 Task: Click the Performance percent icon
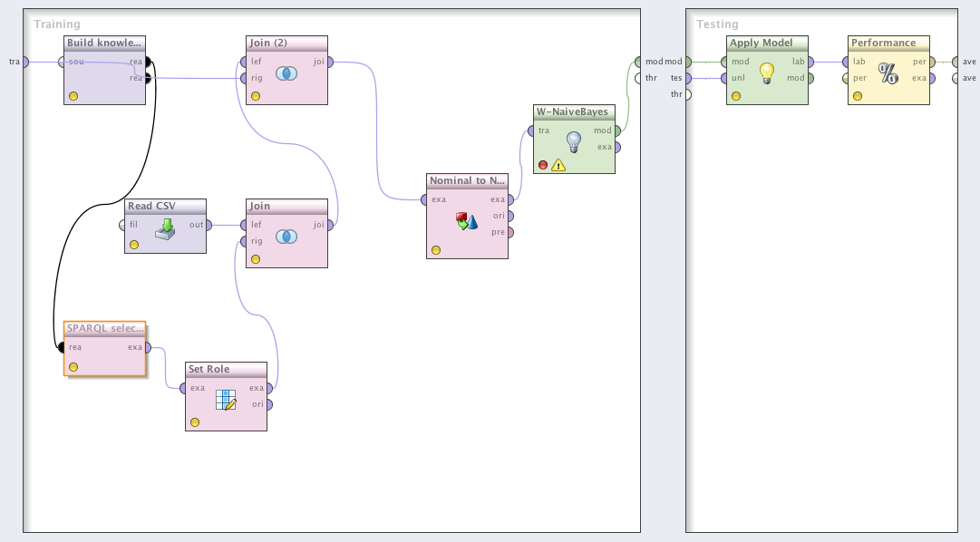coord(888,73)
